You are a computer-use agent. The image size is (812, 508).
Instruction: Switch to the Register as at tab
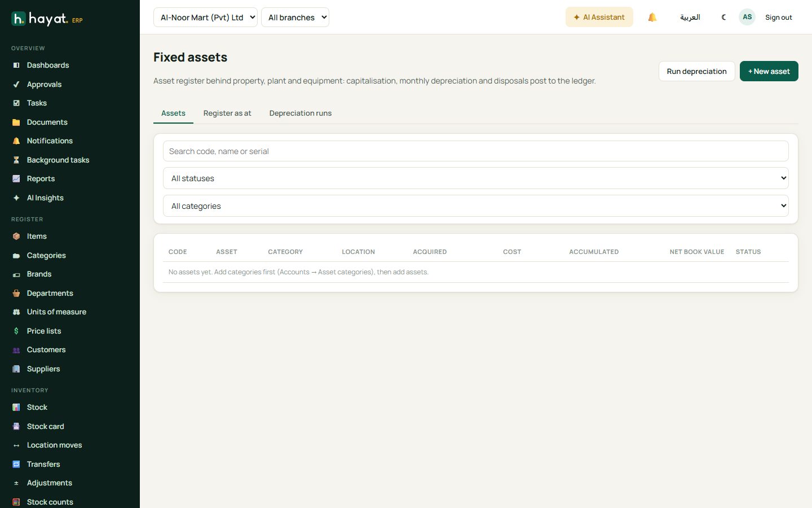click(x=227, y=113)
